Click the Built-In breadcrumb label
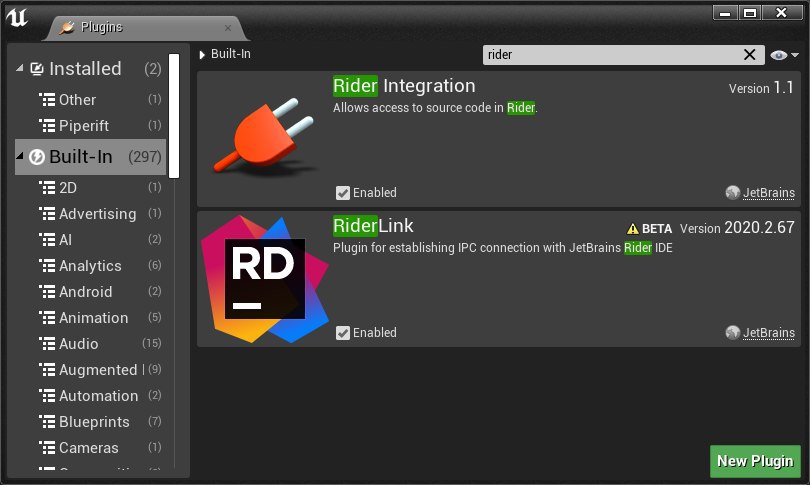The width and height of the screenshot is (810, 485). pos(230,54)
